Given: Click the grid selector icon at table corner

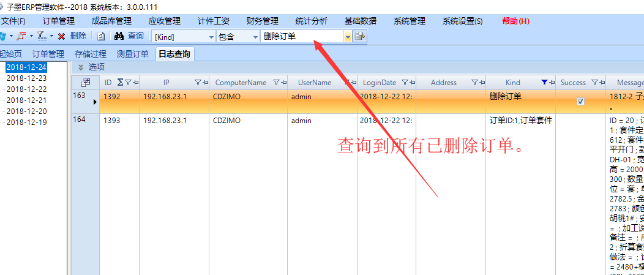Looking at the screenshot, I should (x=86, y=83).
